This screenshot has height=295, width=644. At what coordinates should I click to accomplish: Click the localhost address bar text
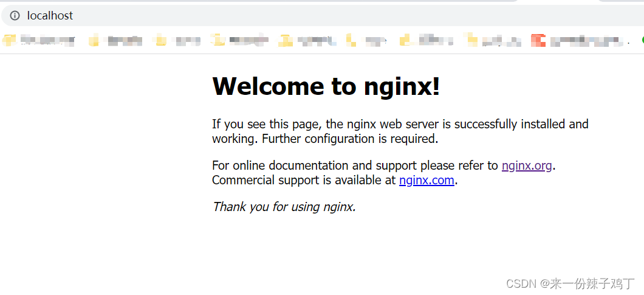pos(50,16)
